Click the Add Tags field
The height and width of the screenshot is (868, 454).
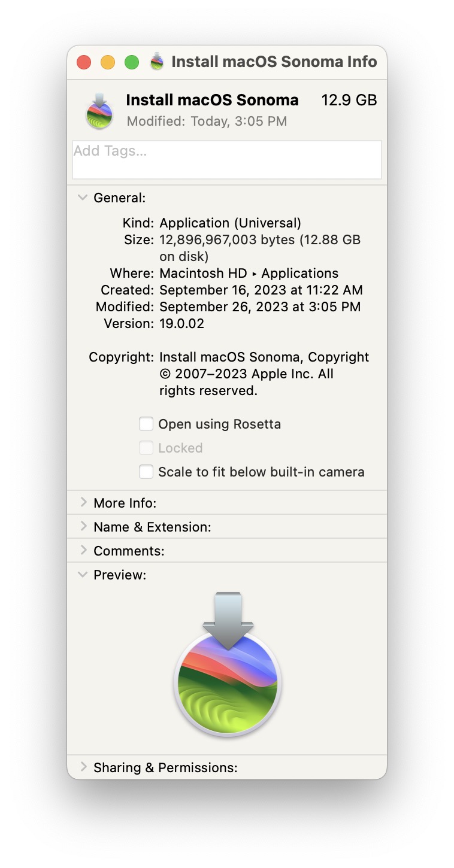click(x=226, y=160)
